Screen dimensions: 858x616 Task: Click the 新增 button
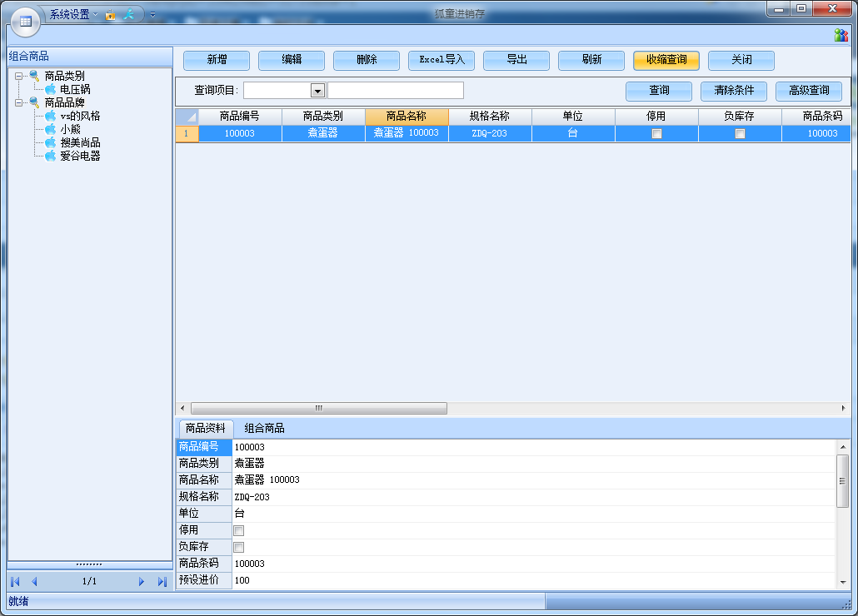[217, 60]
